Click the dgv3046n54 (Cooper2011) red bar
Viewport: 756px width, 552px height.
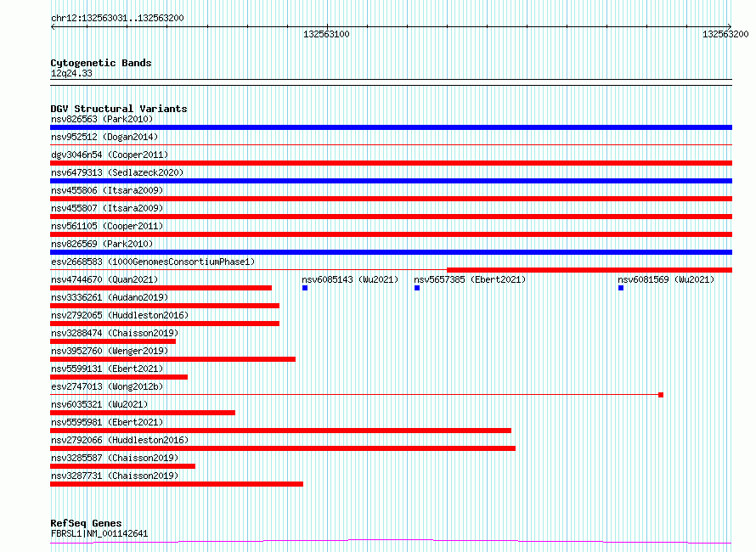[x=391, y=163]
